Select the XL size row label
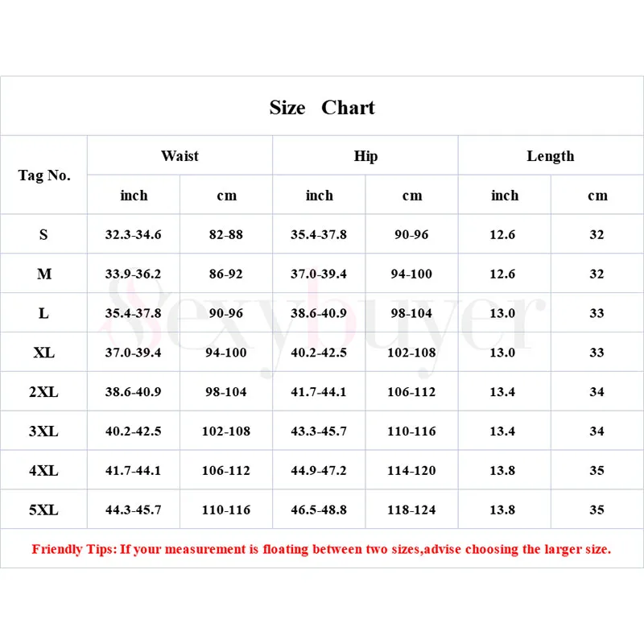The height and width of the screenshot is (644, 644). 43,353
